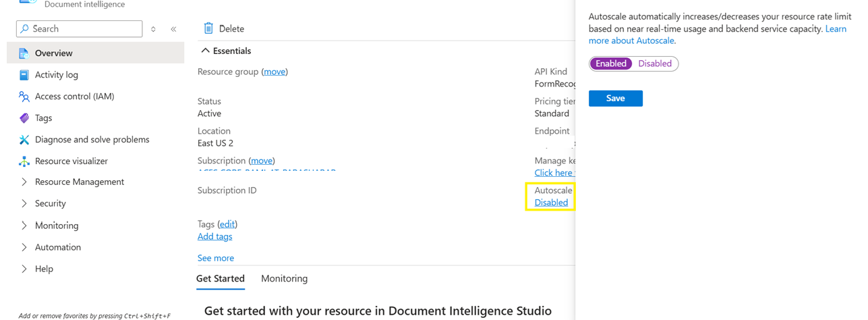
Task: Click the 'Active' status value
Action: point(209,113)
